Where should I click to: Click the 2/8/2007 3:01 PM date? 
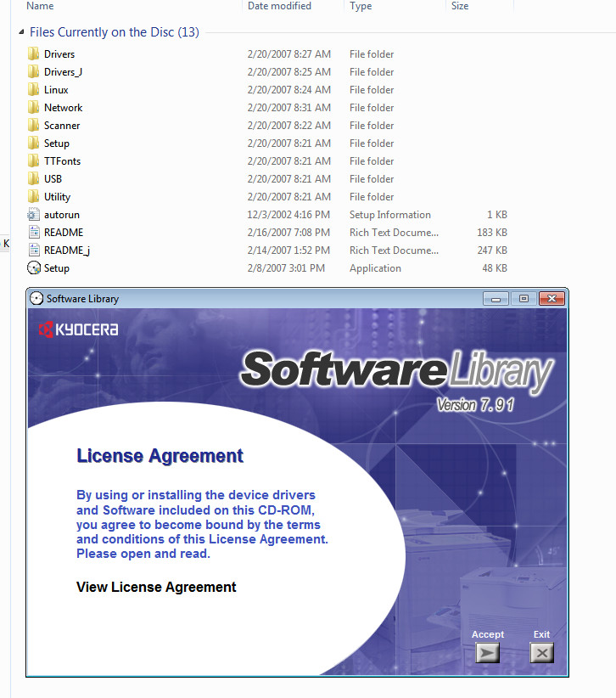286,268
